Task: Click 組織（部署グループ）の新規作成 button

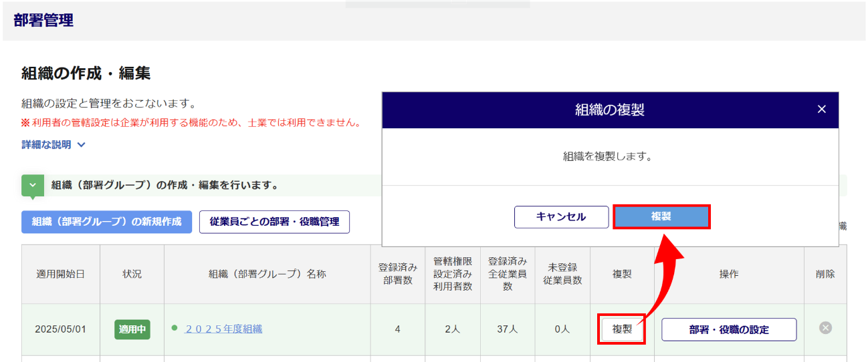Action: [x=107, y=222]
